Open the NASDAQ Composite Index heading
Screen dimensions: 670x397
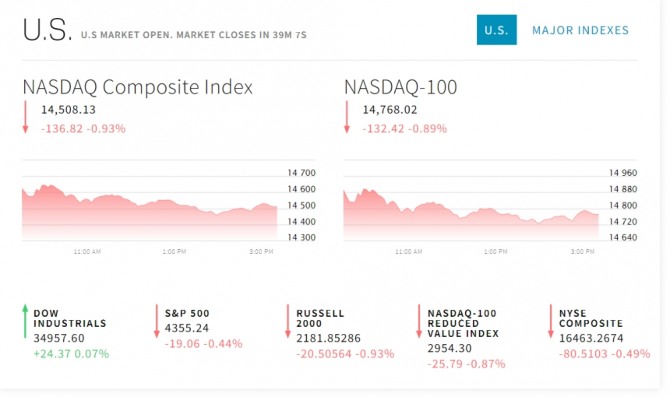tap(138, 87)
